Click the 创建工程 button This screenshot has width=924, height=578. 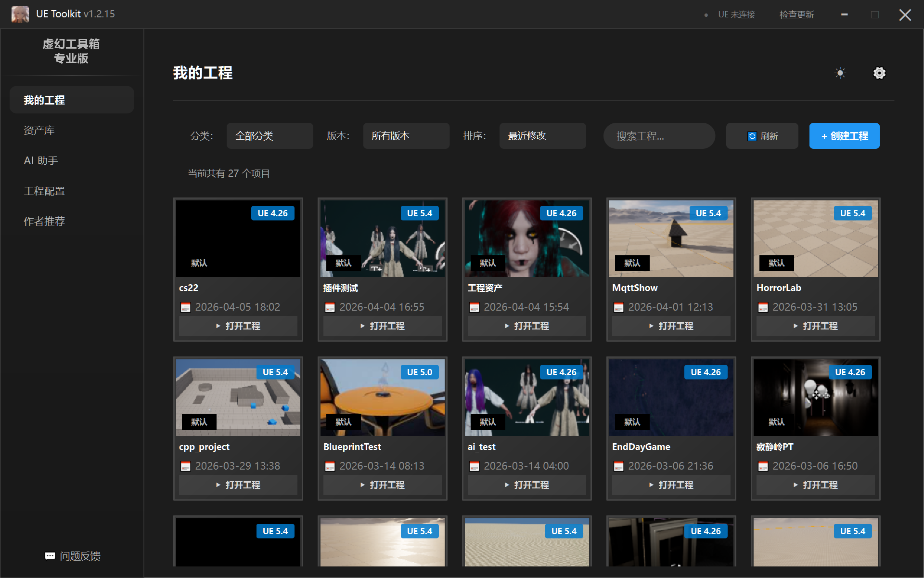pos(844,136)
